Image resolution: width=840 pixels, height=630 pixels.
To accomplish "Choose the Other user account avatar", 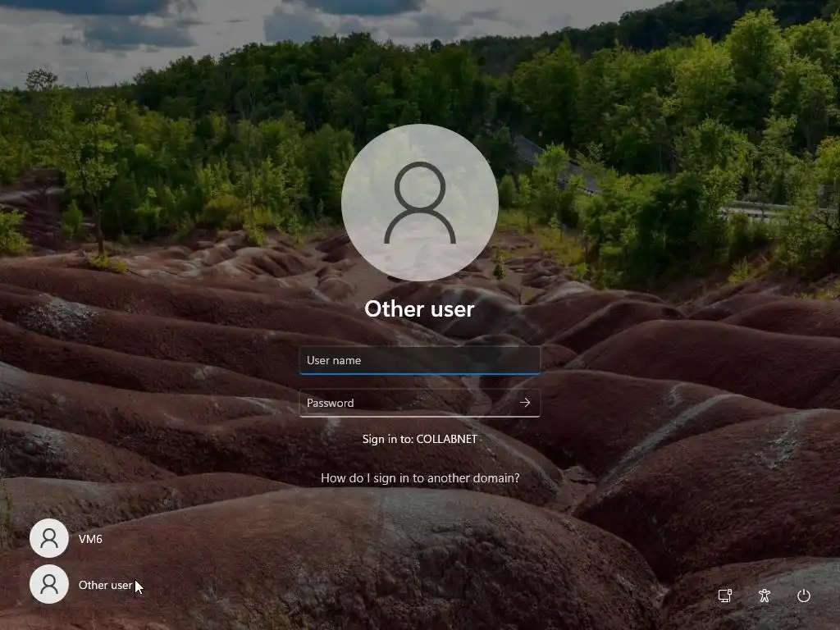I will pyautogui.click(x=49, y=584).
